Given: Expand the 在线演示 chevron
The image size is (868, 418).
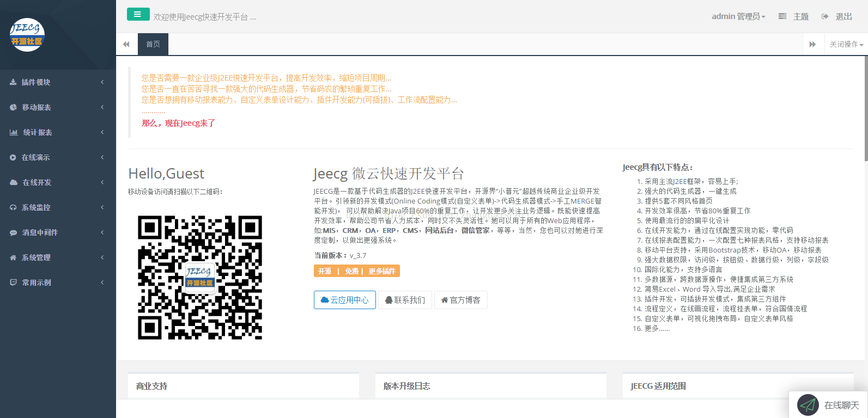Looking at the screenshot, I should [x=102, y=157].
